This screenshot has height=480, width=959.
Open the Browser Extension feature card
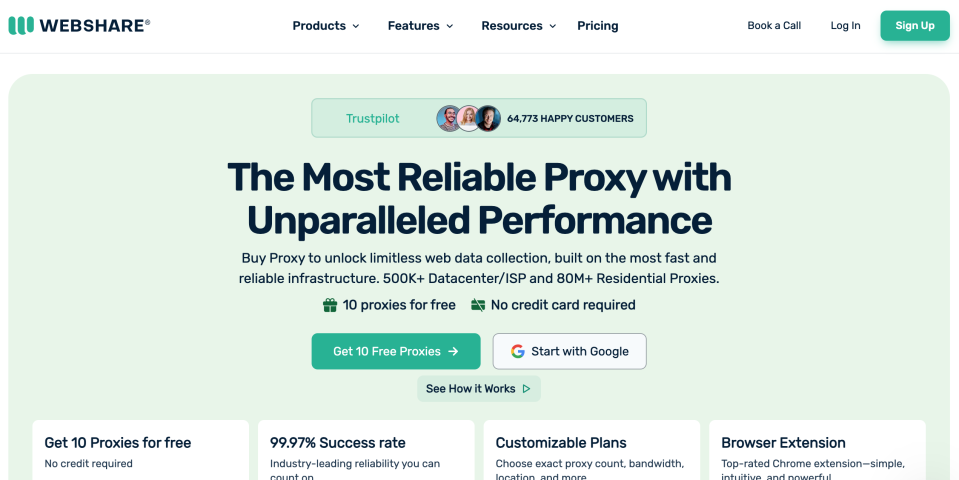[817, 450]
